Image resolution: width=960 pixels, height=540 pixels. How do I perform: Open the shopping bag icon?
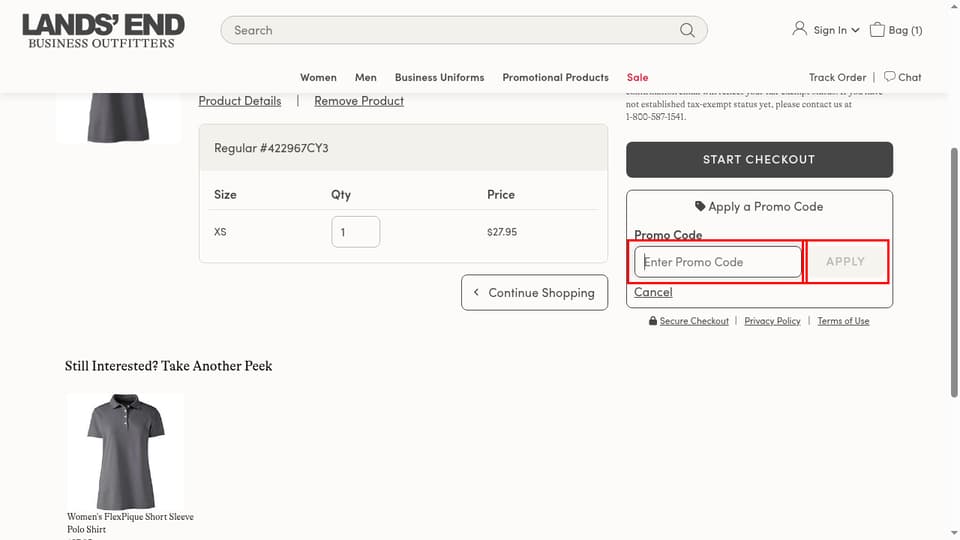click(x=877, y=29)
